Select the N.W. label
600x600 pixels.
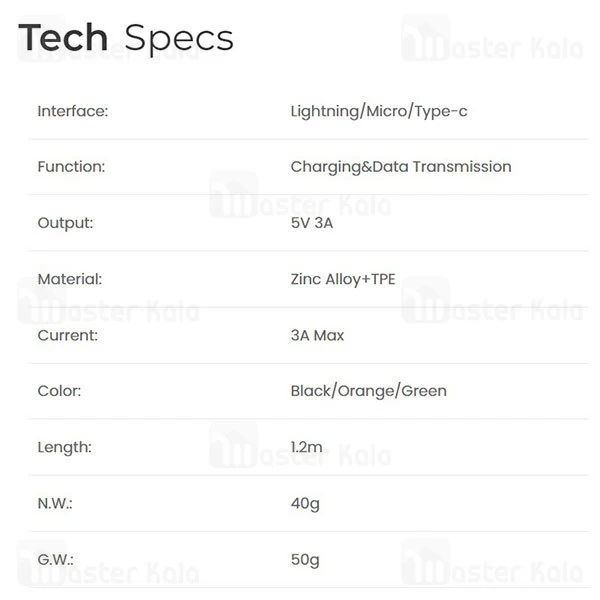click(55, 503)
